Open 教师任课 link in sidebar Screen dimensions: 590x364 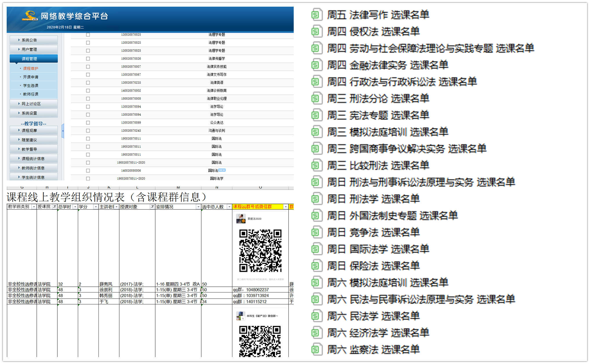tap(31, 94)
